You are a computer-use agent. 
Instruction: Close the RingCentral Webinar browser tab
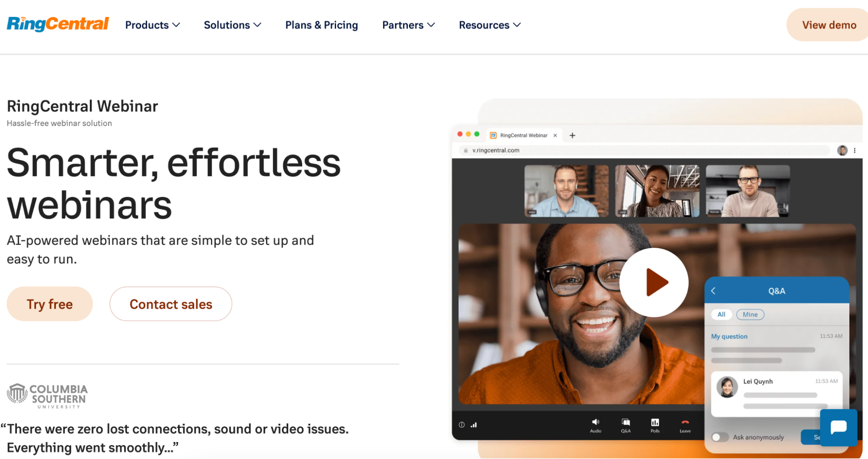[x=555, y=136]
